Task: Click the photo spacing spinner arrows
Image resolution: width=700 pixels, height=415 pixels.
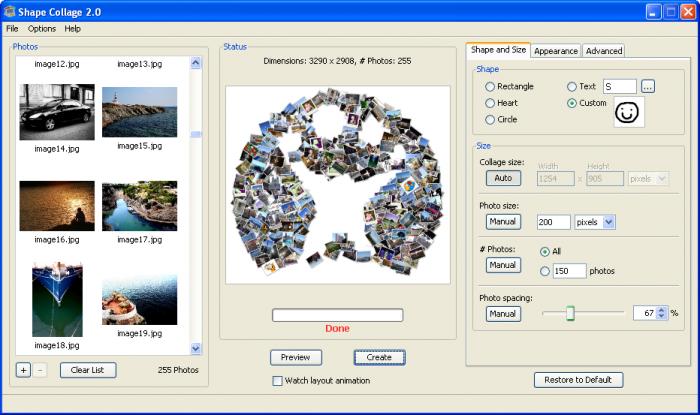Action: point(662,313)
